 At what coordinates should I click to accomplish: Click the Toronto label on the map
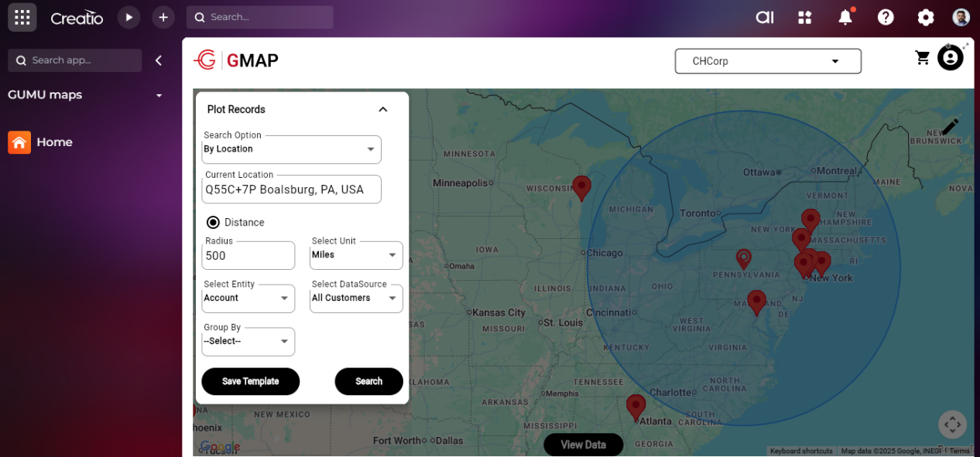pyautogui.click(x=699, y=213)
